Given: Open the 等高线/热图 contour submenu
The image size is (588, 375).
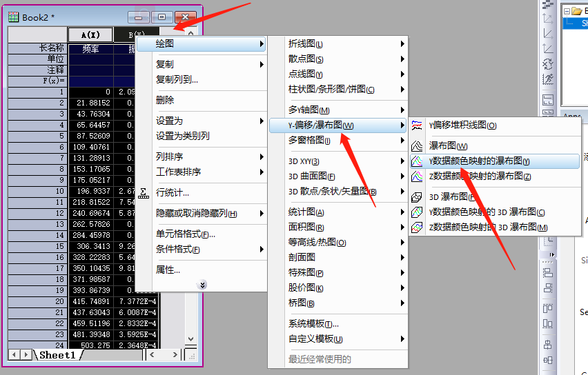Looking at the screenshot, I should pos(338,243).
